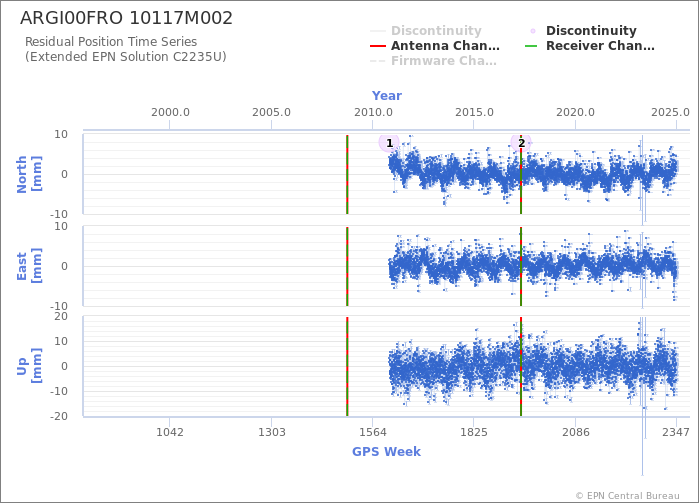700x504 pixels.
Task: Click the red Antenna Change legend line symbol
Action: click(x=378, y=46)
